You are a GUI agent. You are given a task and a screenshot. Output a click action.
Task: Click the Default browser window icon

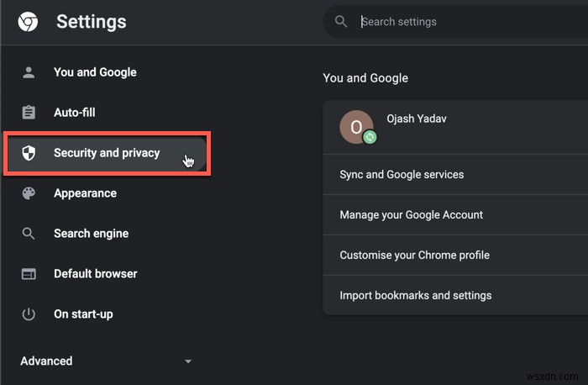tap(29, 274)
